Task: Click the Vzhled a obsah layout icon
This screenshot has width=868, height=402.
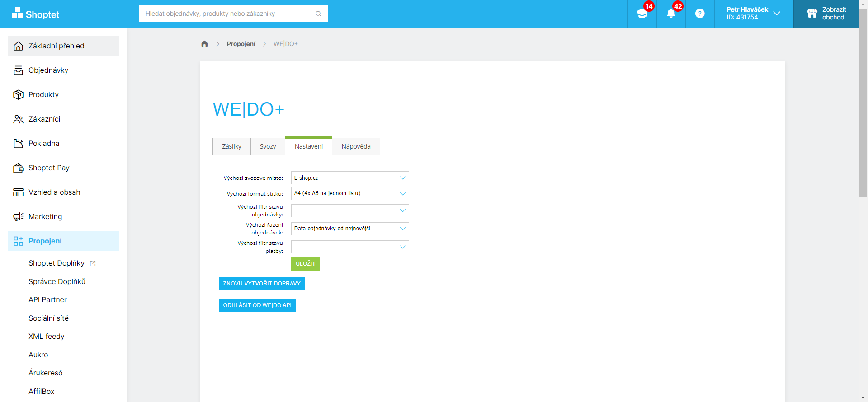Action: point(18,192)
